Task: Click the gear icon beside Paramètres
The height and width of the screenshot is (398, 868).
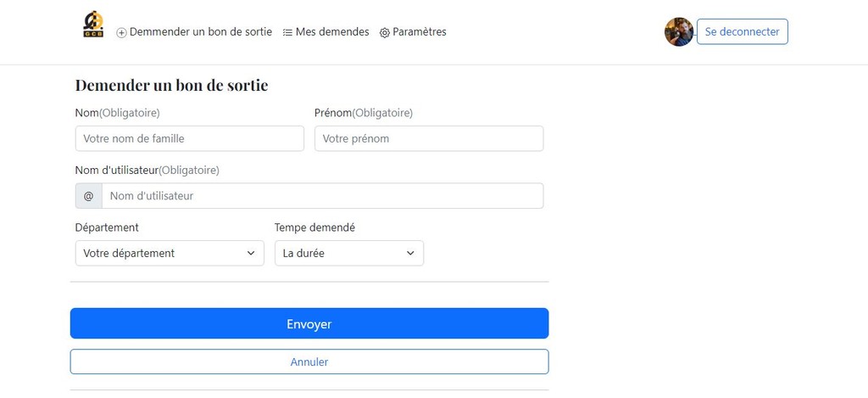Action: 385,33
